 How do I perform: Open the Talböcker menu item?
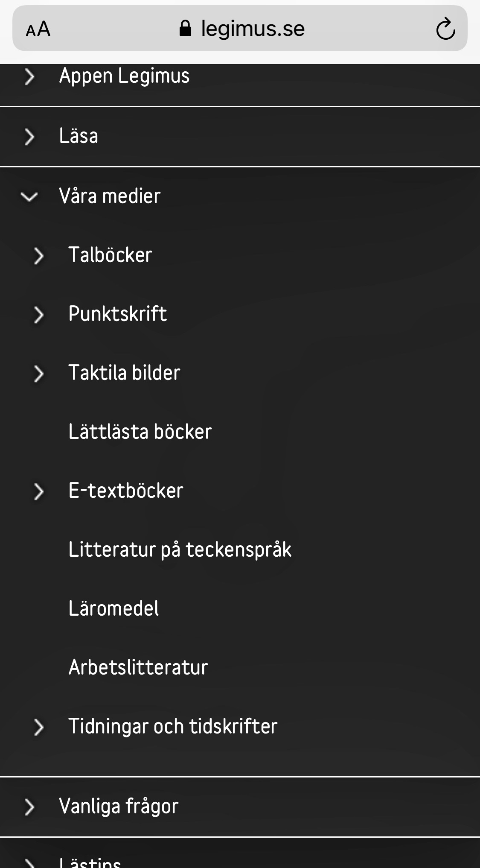(110, 255)
